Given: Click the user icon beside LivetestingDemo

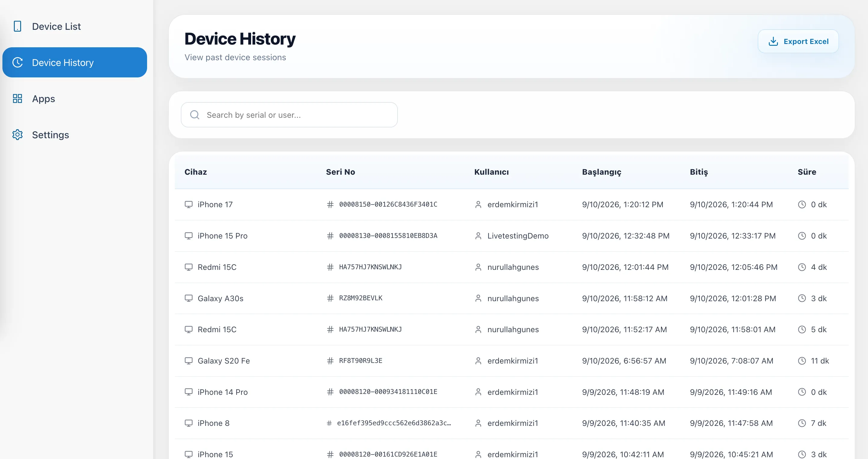Looking at the screenshot, I should coord(478,236).
